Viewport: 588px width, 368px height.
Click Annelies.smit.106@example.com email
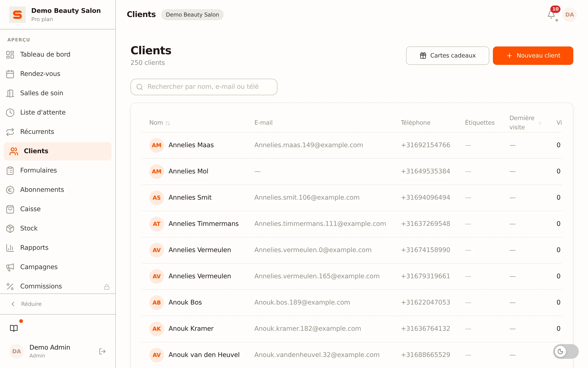coord(307,197)
